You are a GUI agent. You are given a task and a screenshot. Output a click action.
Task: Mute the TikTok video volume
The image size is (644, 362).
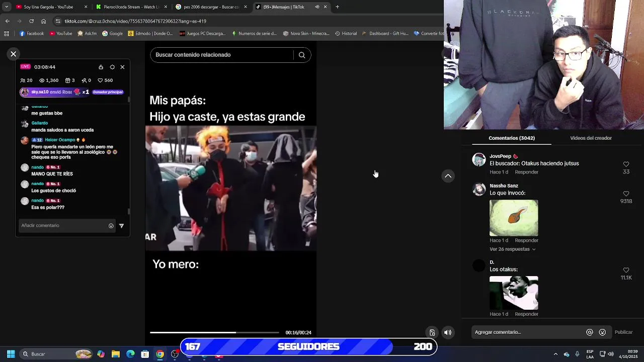click(448, 332)
